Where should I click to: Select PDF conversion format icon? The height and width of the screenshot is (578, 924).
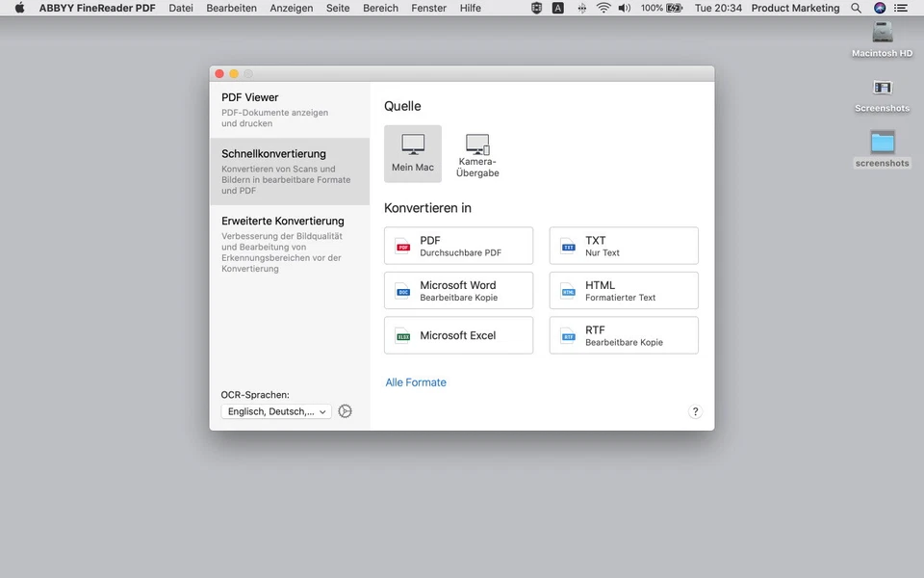(401, 246)
